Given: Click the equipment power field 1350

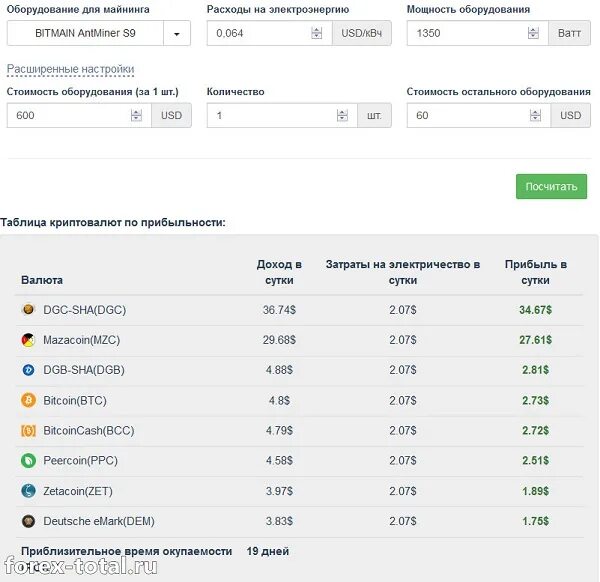Looking at the screenshot, I should click(478, 33).
